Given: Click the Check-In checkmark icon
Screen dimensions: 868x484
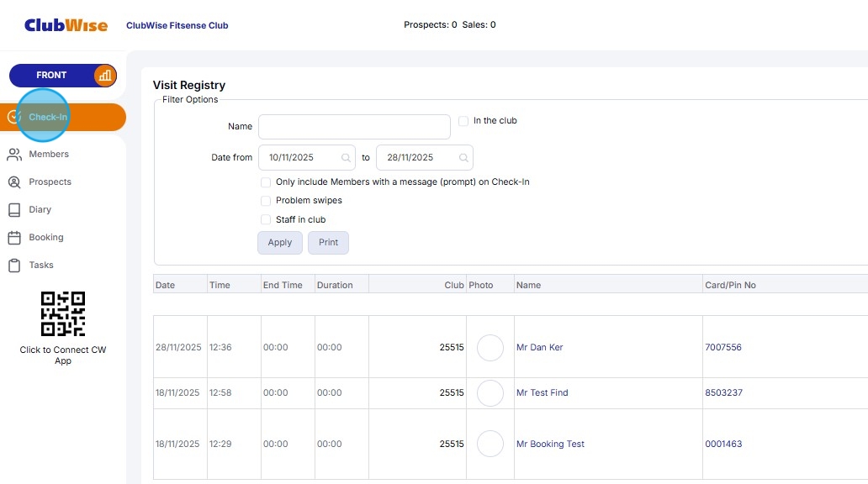Looking at the screenshot, I should pyautogui.click(x=13, y=117).
